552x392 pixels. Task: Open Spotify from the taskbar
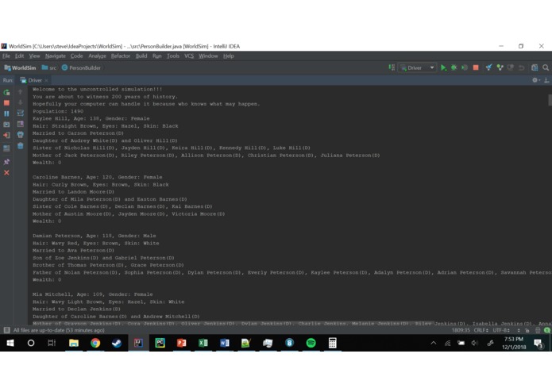point(311,343)
